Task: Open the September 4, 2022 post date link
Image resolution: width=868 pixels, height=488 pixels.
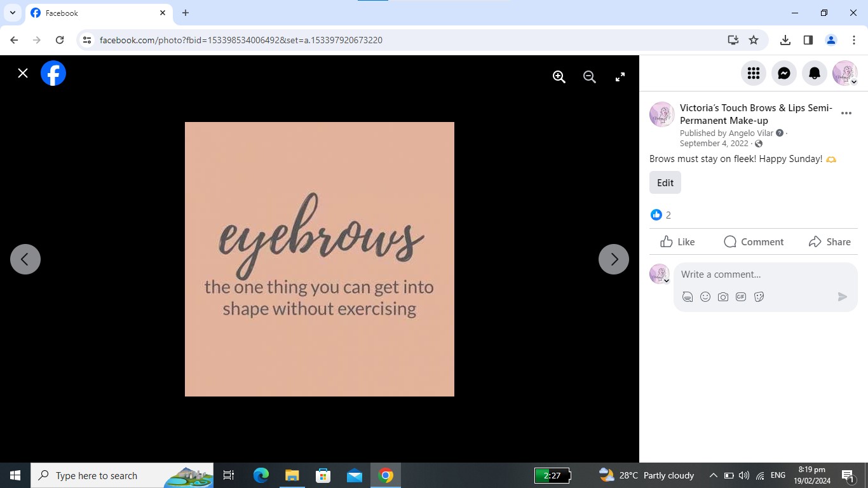Action: (714, 144)
